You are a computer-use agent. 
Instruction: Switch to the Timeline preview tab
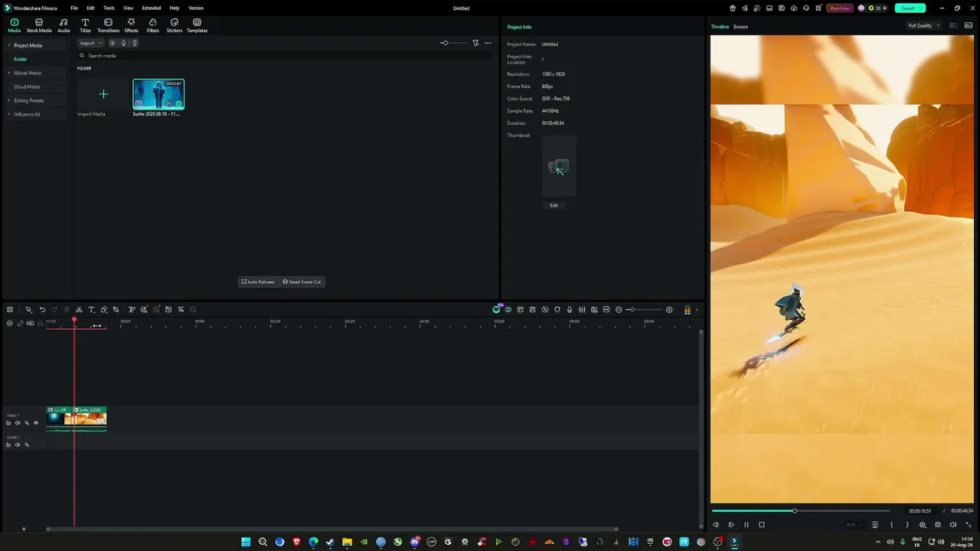pos(720,27)
